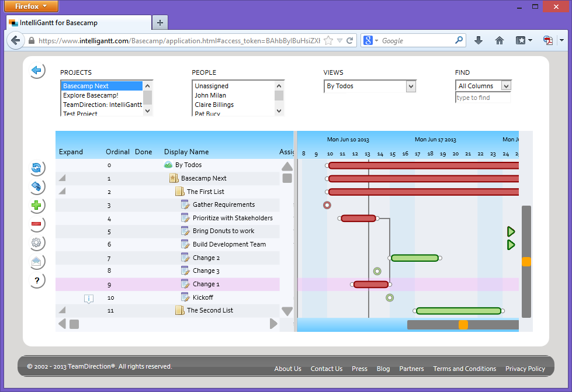This screenshot has width=572, height=392.
Task: Select Claire Billings in People list
Action: pyautogui.click(x=234, y=105)
